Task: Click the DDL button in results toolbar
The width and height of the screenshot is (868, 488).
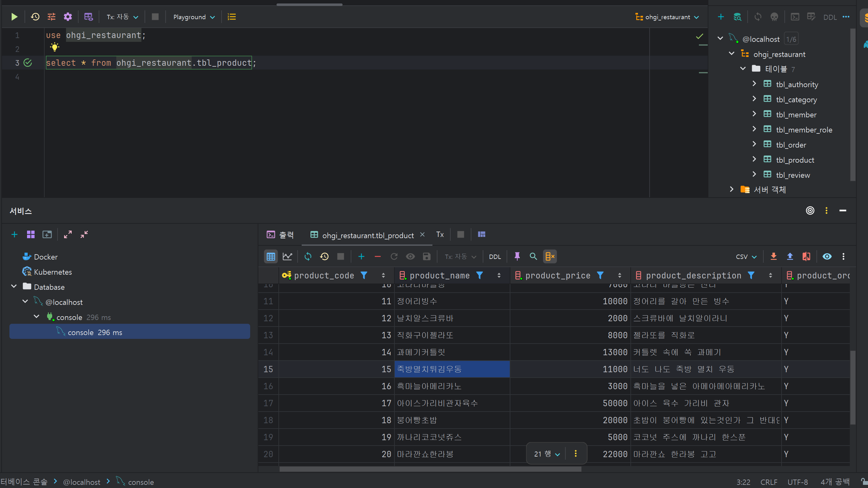Action: 495,257
